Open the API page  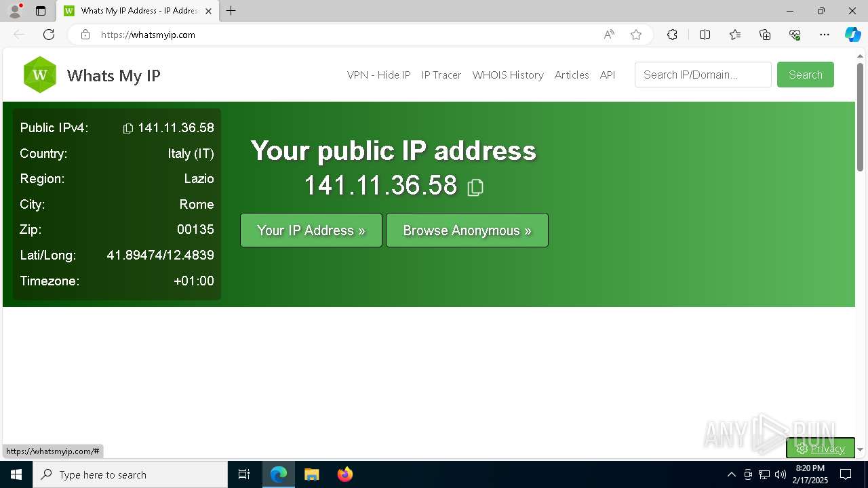(x=608, y=75)
